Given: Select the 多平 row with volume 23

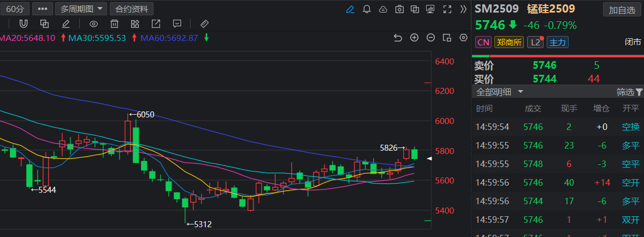Looking at the screenshot, I should tap(558, 145).
